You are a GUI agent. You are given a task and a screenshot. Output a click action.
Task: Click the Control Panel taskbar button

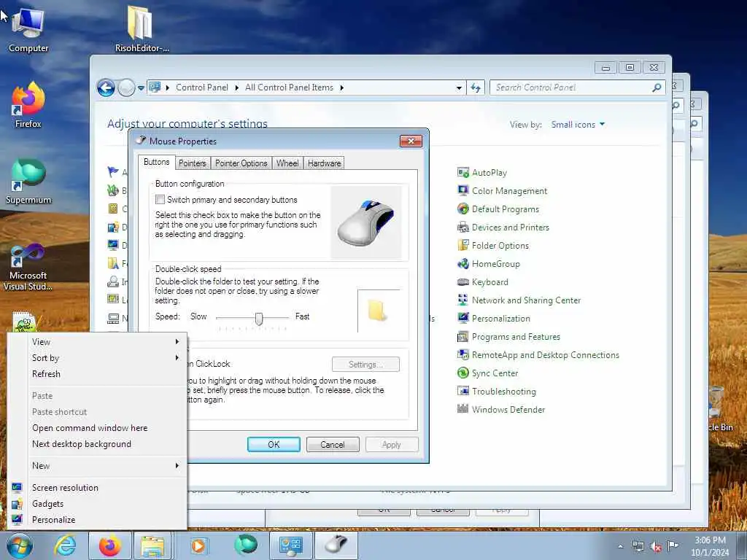[x=290, y=545]
